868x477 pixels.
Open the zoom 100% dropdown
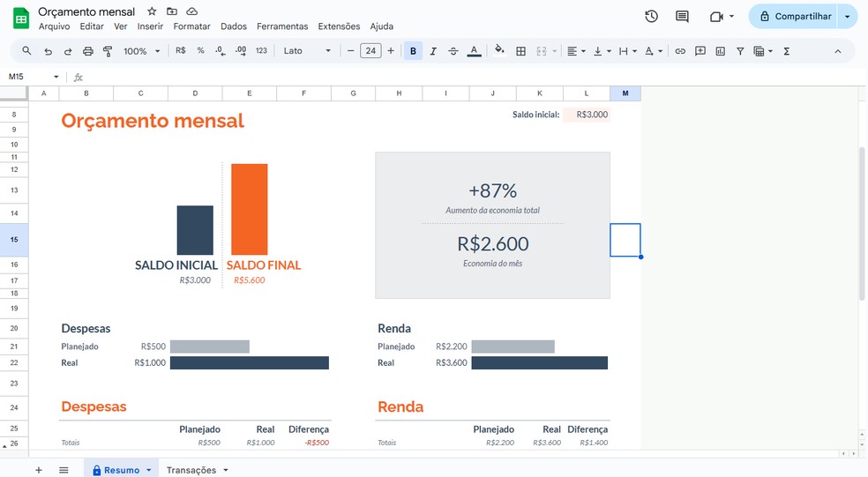(x=141, y=51)
